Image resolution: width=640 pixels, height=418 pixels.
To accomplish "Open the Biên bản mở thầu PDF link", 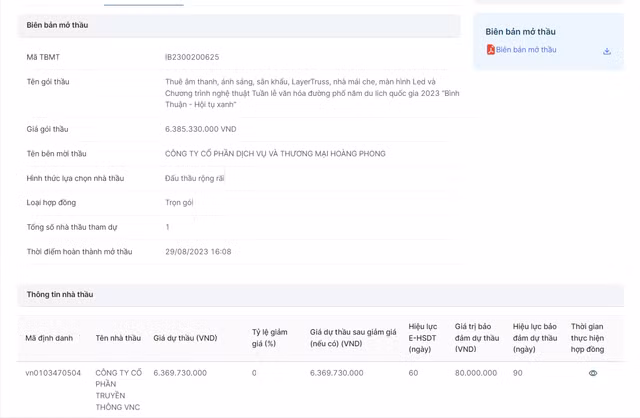I will (526, 50).
